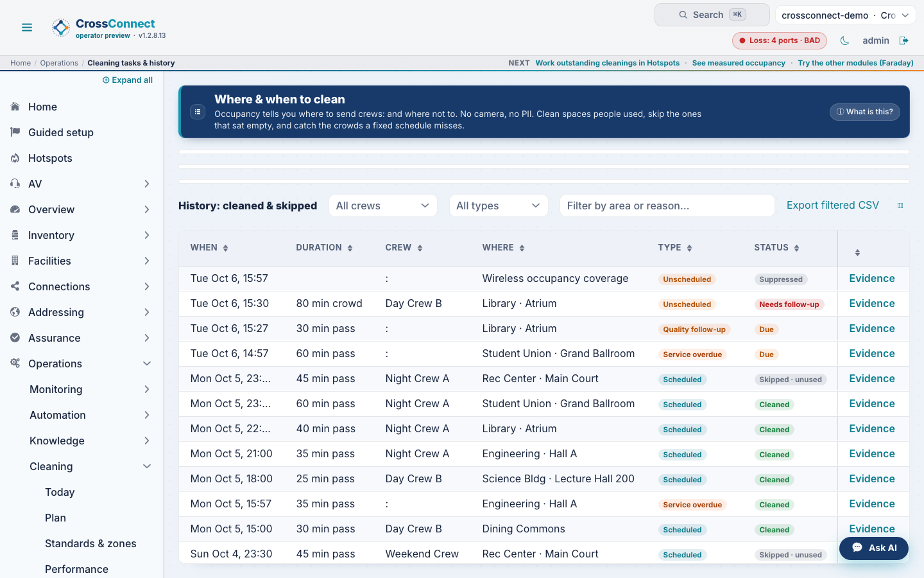Click the Search box in the header
Screen dimensions: 924x578
coord(712,15)
